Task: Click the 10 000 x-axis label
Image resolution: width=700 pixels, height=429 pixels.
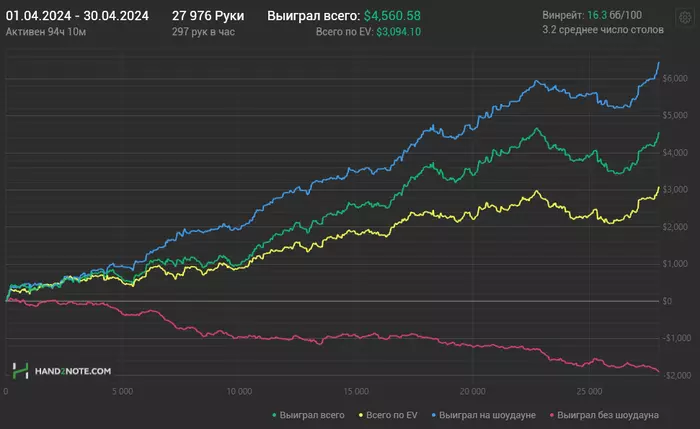Action: 239,392
